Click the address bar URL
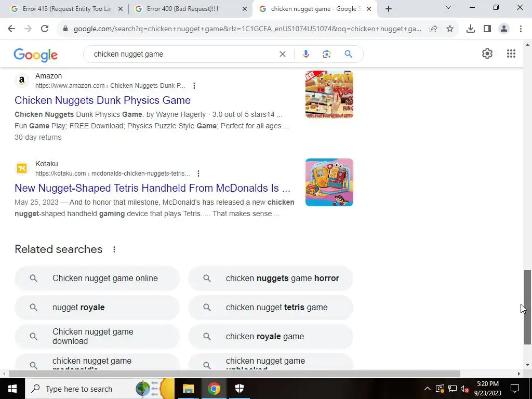The height and width of the screenshot is (399, 532). point(247,29)
